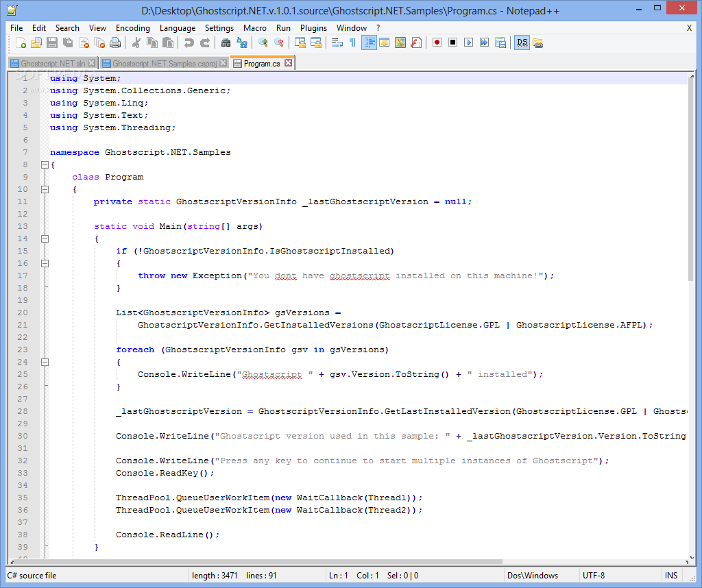This screenshot has width=702, height=588.
Task: Start macro recording with red circle
Action: tap(437, 43)
